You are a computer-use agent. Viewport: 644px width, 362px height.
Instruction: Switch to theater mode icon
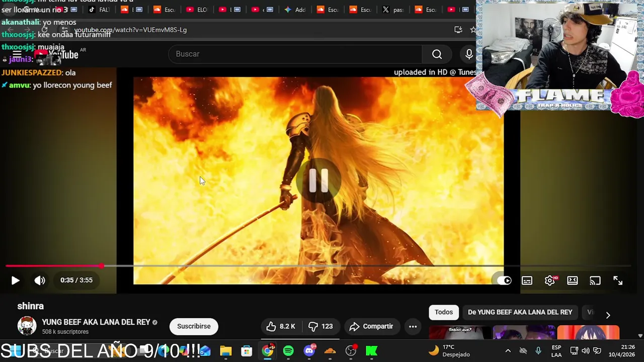(573, 281)
